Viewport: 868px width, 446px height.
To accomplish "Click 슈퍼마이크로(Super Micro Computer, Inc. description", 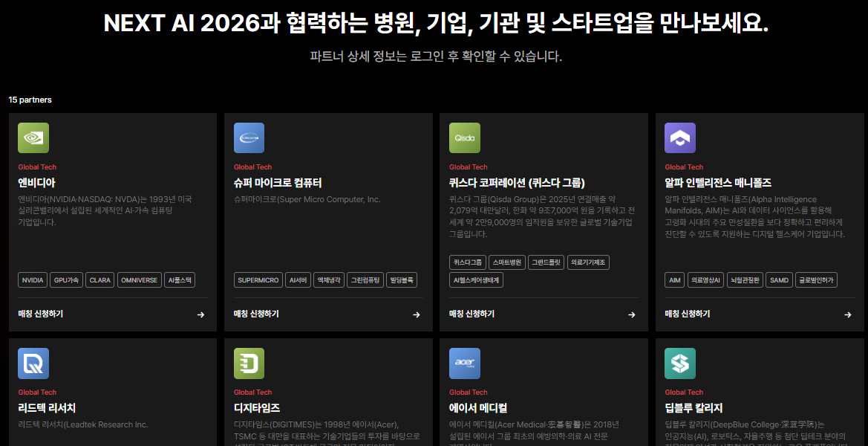I will (x=307, y=199).
